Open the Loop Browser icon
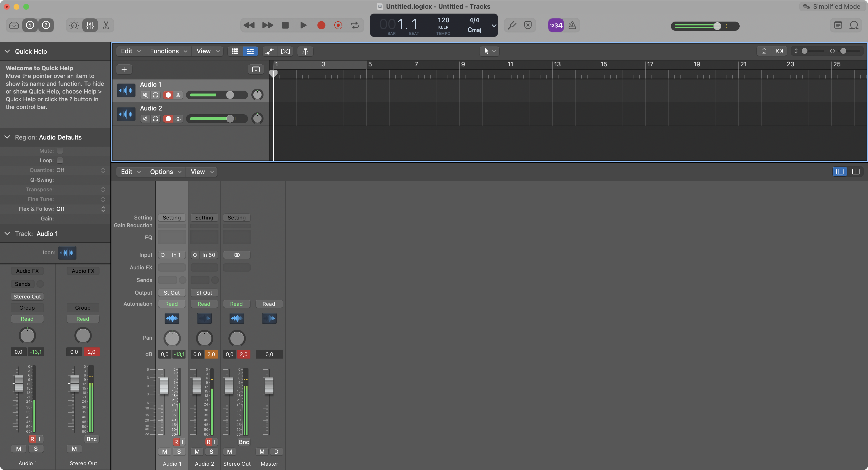This screenshot has width=868, height=470. (854, 25)
